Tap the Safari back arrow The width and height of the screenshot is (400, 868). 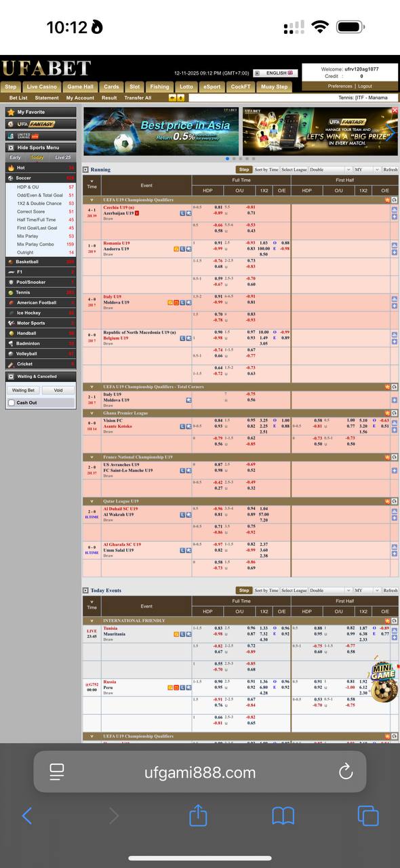click(x=27, y=816)
